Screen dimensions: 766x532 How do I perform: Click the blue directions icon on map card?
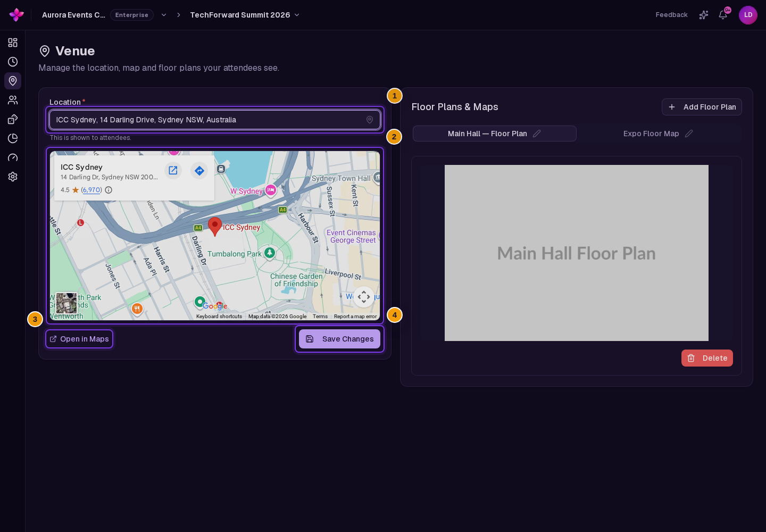(x=199, y=170)
